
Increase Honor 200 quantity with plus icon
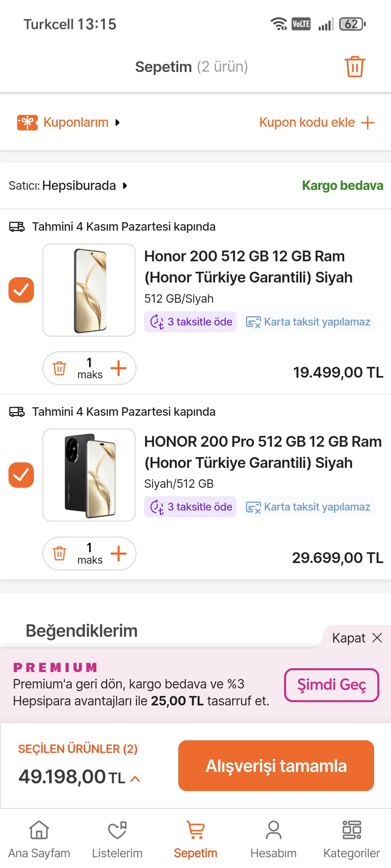pyautogui.click(x=119, y=368)
